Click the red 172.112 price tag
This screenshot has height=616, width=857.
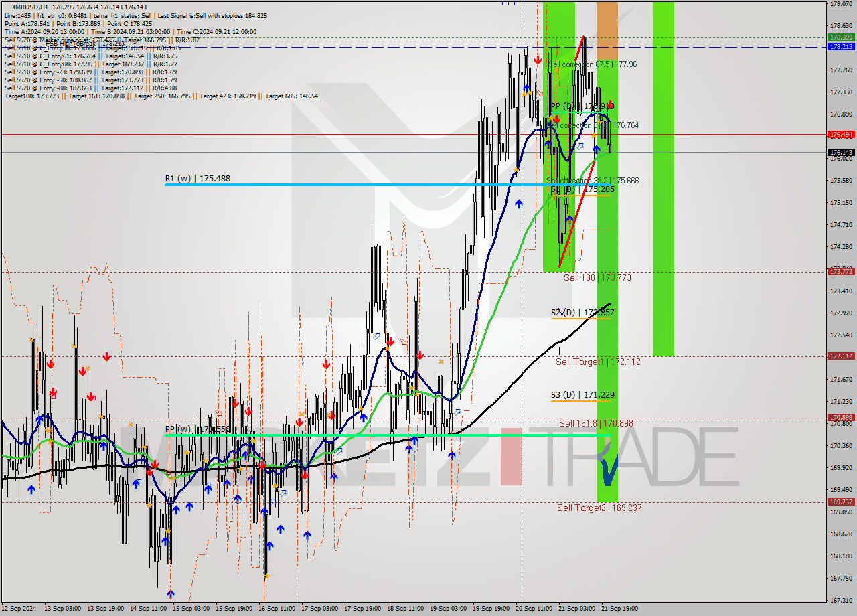tap(841, 356)
